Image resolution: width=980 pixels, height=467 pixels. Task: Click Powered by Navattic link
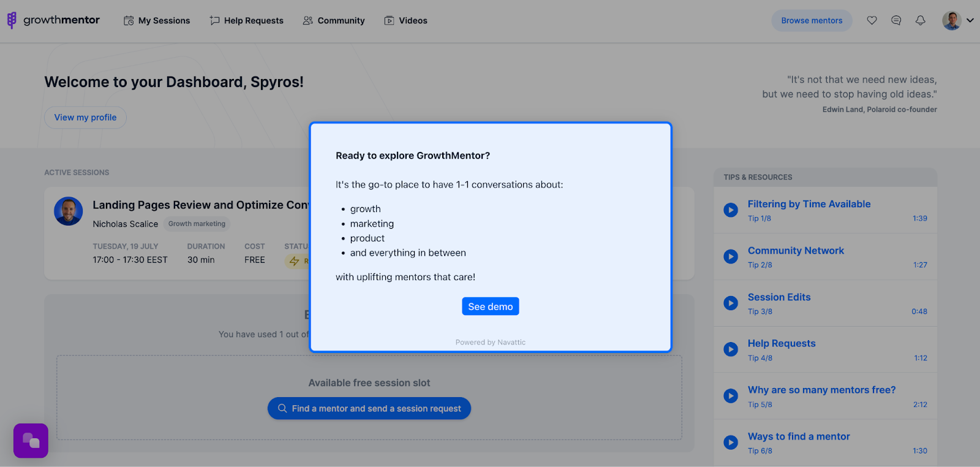click(491, 343)
